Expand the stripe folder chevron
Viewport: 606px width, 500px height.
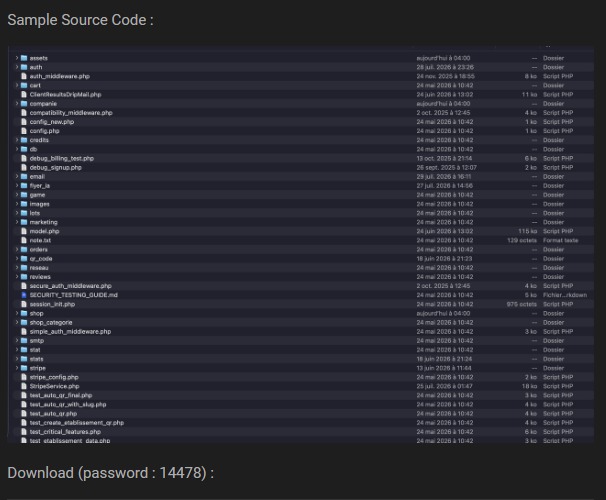pos(17,368)
